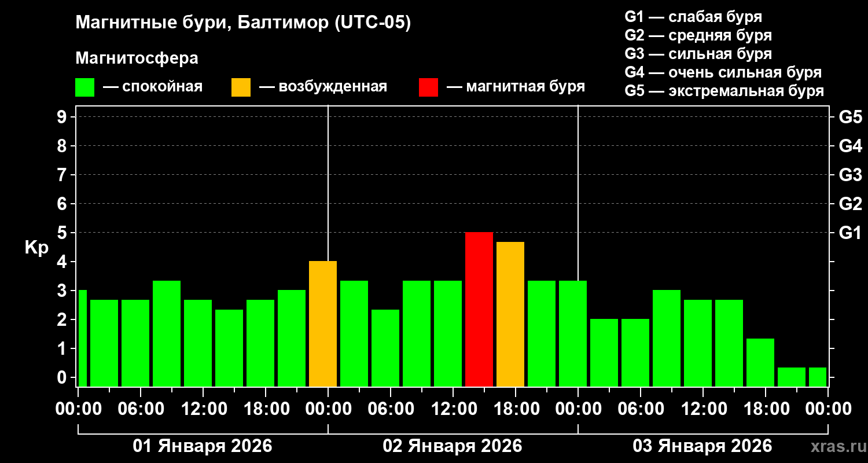868x463 pixels.
Task: Click the '01 Января 2026' date label
Action: pos(203,446)
